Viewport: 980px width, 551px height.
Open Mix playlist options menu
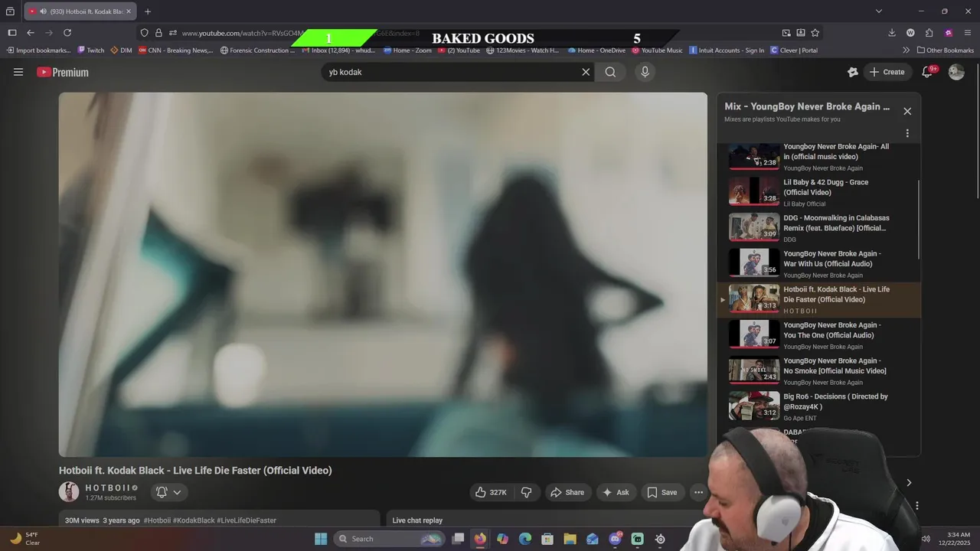[x=907, y=133]
